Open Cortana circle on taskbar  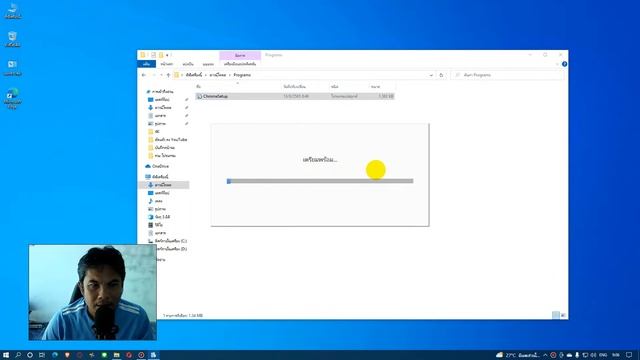pyautogui.click(x=30, y=355)
